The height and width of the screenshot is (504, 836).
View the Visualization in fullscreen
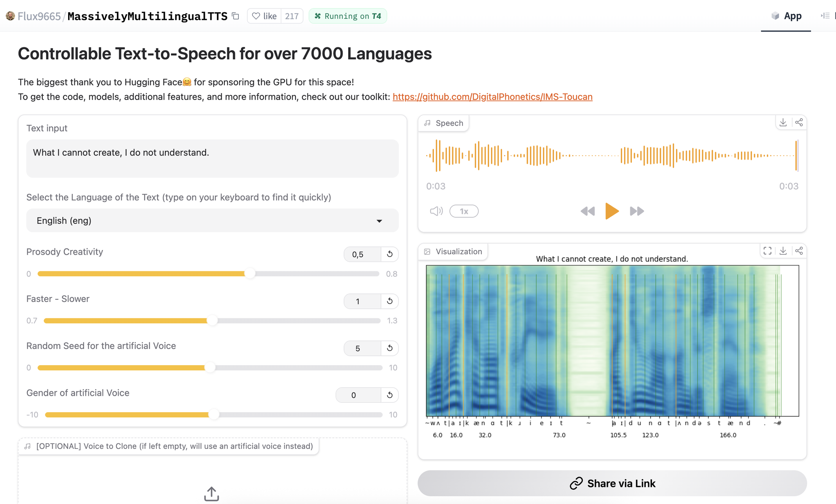[x=767, y=251]
